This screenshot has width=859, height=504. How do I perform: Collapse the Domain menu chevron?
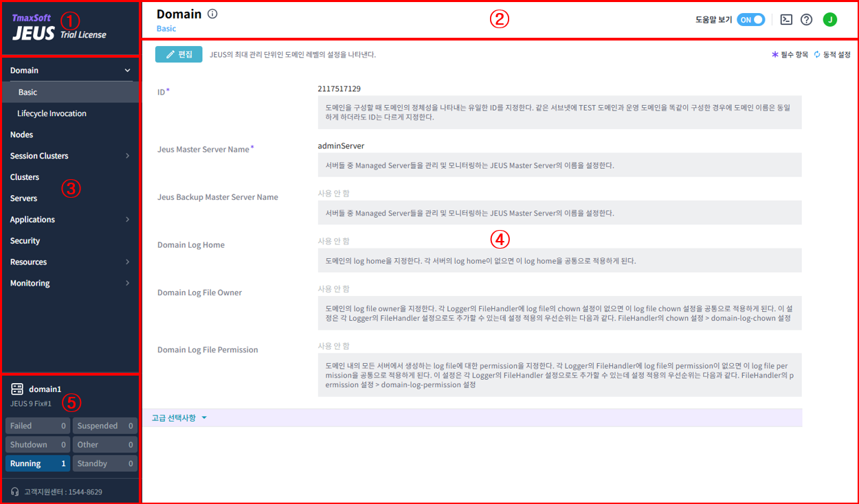pos(127,71)
